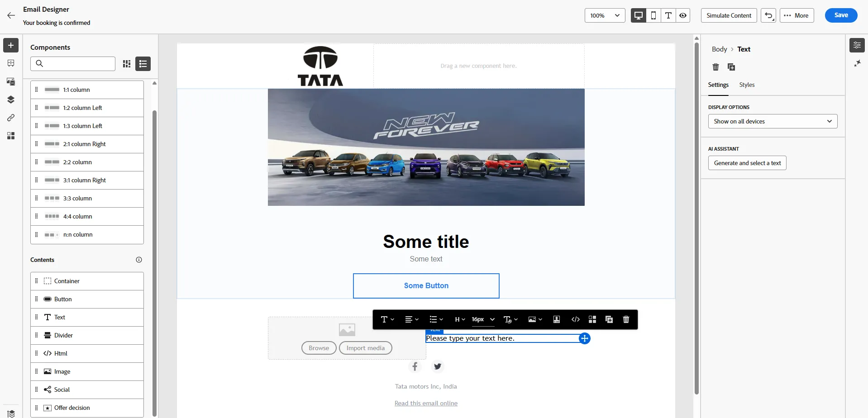Open HTML source code icon in text toolbar
Screen dimensions: 868x418
click(x=575, y=319)
